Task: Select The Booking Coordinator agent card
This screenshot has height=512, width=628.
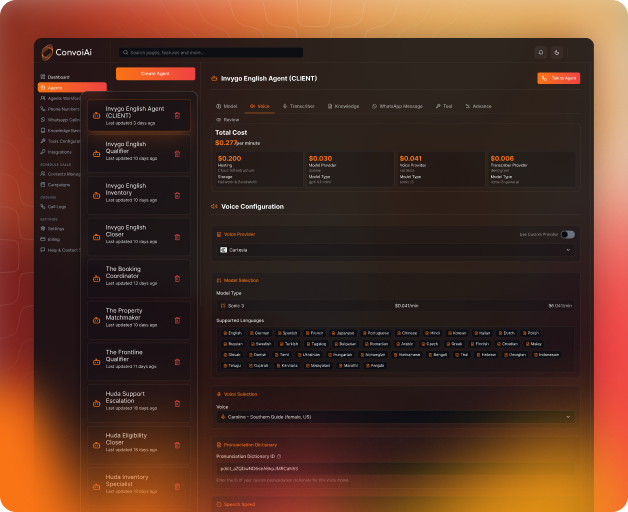Action: pos(139,279)
